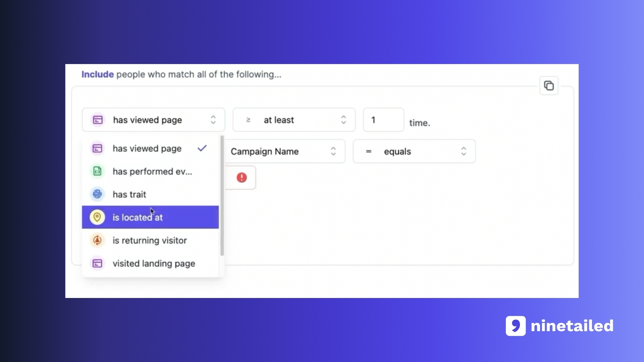This screenshot has width=644, height=362.
Task: Expand the 'has viewed page' condition dropdown
Action: pos(154,120)
